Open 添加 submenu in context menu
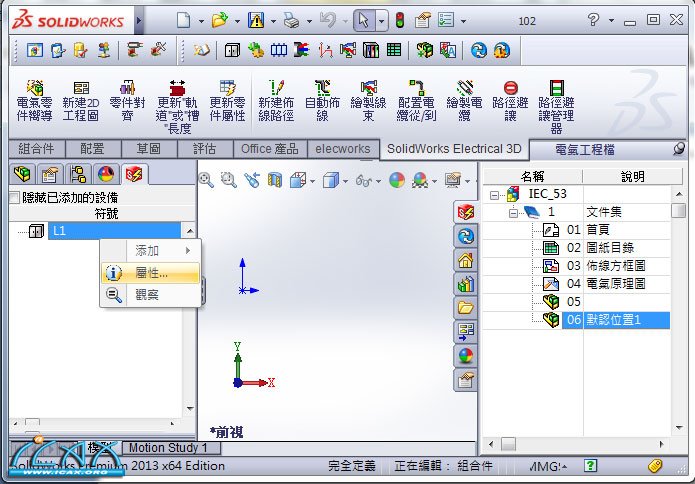This screenshot has width=695, height=484. [x=150, y=251]
